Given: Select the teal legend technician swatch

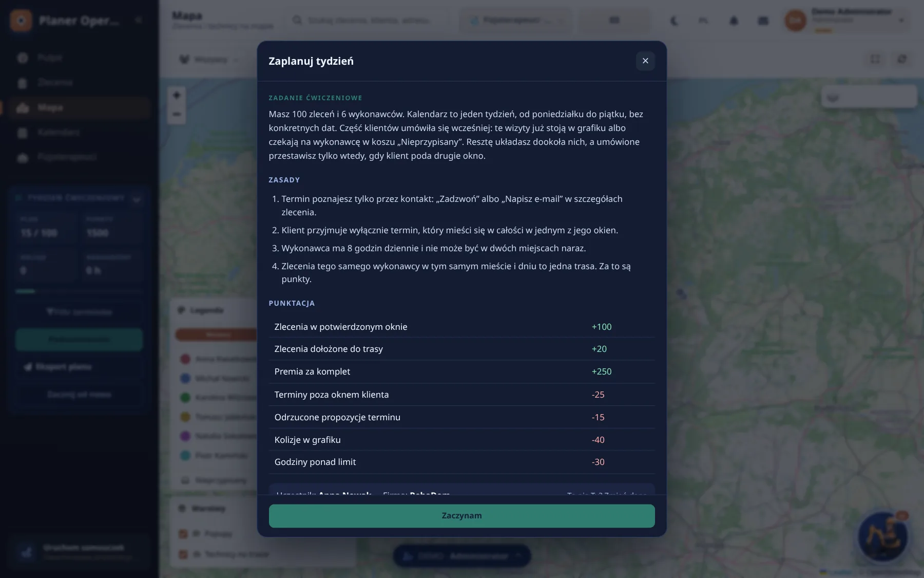Looking at the screenshot, I should 185,455.
